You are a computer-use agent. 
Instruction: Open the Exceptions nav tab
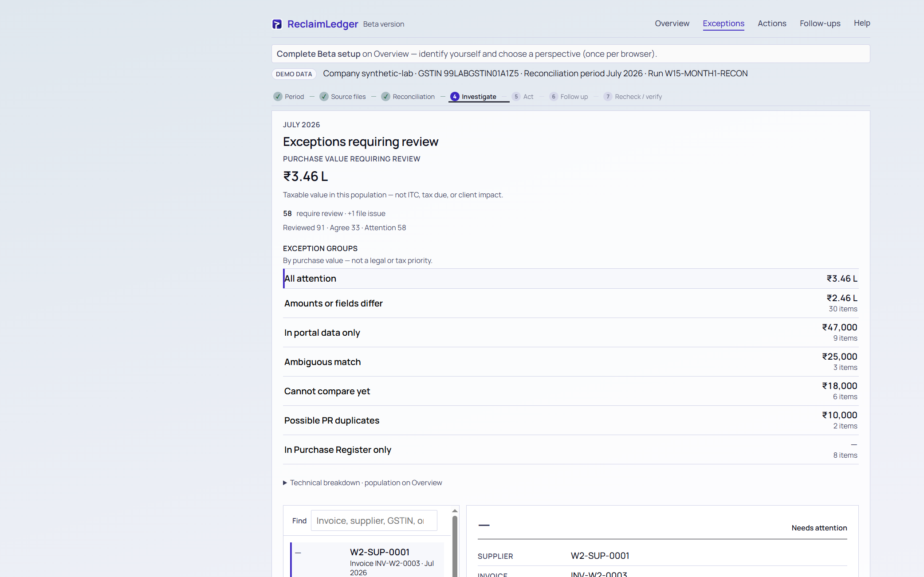[723, 24]
